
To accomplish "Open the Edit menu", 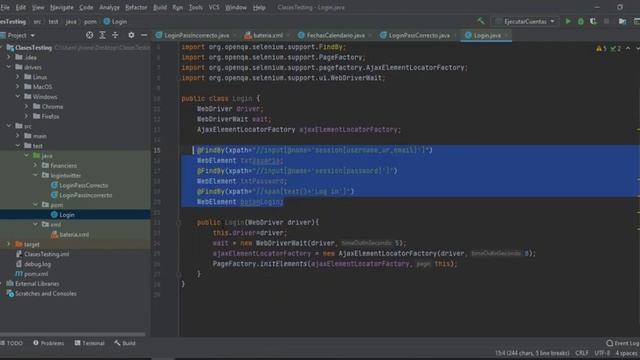I will click(x=20, y=7).
